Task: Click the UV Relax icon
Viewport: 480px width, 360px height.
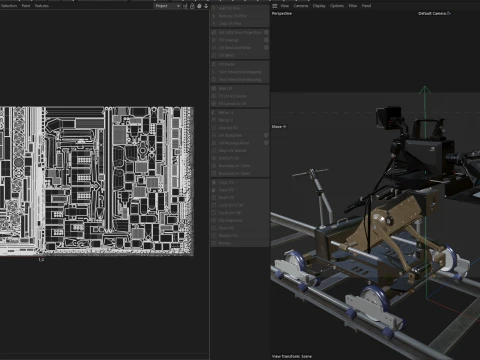Action: pos(214,55)
